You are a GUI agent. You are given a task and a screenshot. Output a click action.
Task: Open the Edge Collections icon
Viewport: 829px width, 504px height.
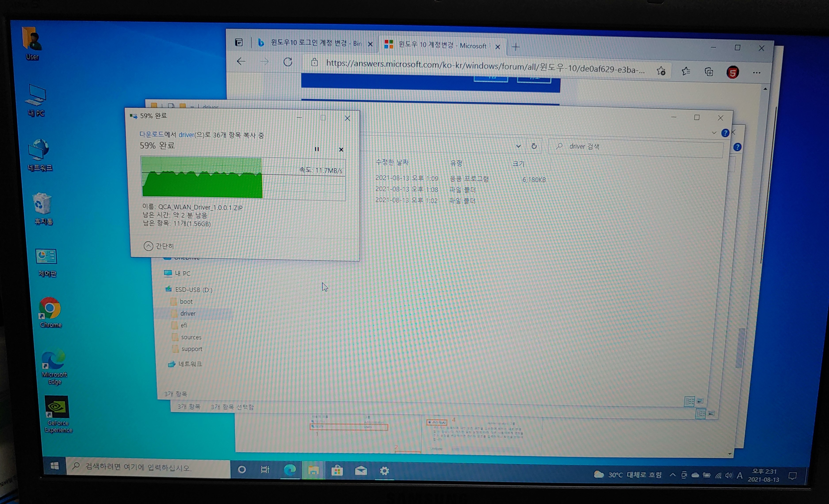[709, 72]
